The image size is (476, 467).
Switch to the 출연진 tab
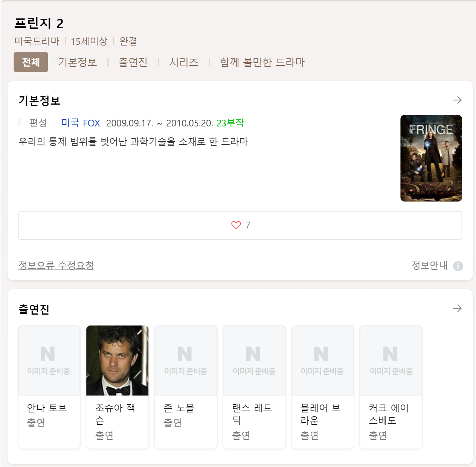pos(133,62)
